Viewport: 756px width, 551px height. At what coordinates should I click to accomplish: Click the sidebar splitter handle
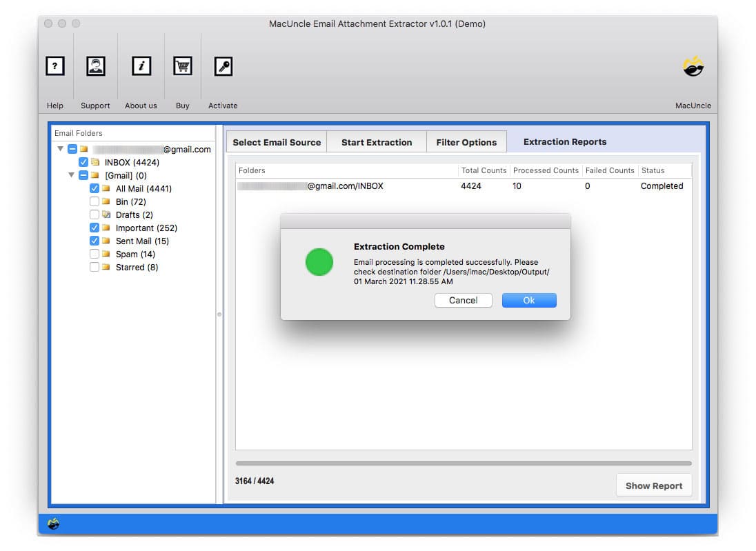click(219, 314)
